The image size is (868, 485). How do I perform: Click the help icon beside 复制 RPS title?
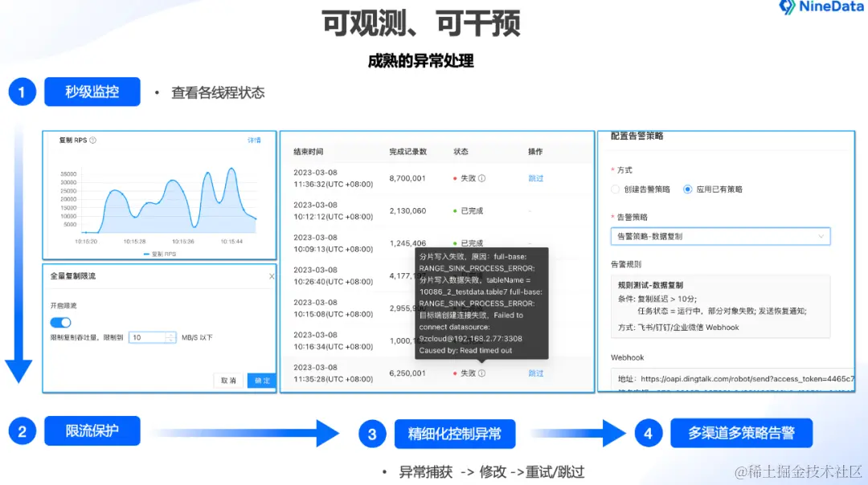pyautogui.click(x=91, y=139)
